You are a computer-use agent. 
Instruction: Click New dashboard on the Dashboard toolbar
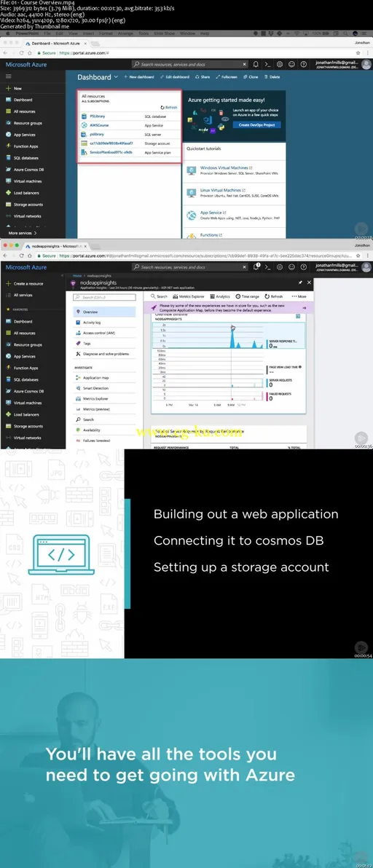139,77
